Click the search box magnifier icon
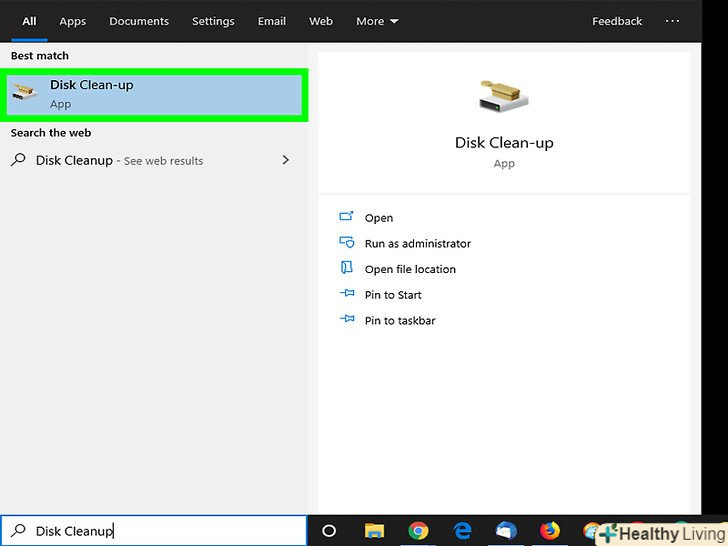Viewport: 728px width, 546px height. (19, 530)
